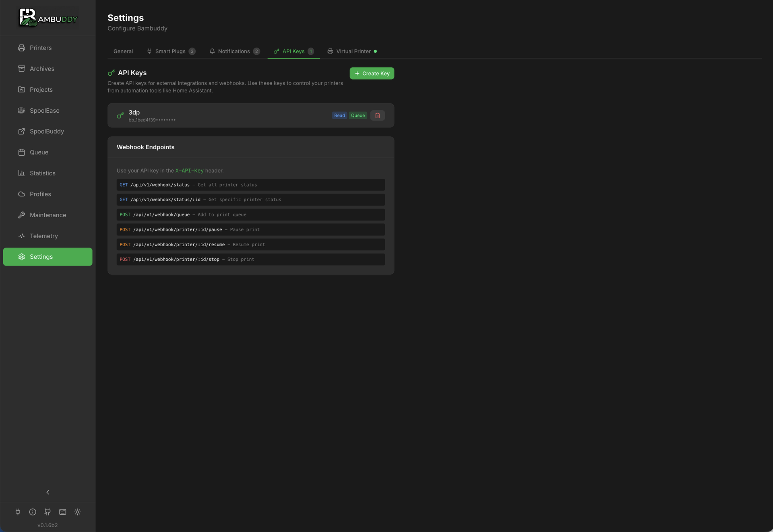The image size is (773, 532).
Task: Open the info icon in the footer
Action: click(x=32, y=512)
